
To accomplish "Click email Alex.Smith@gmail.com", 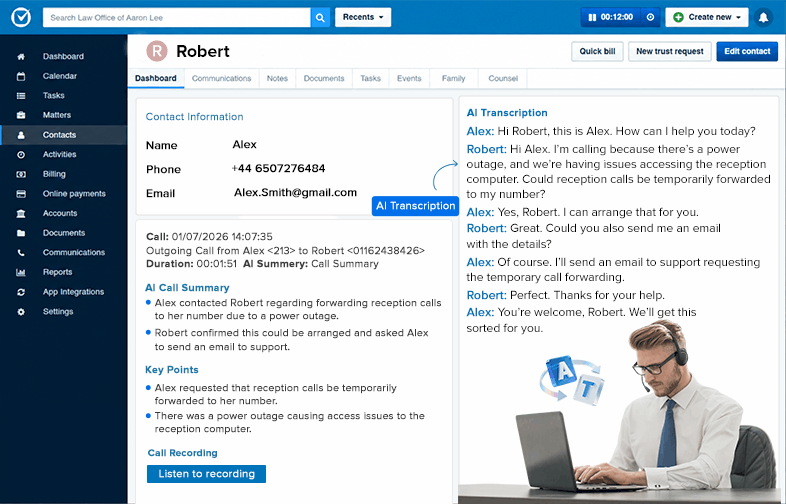I will [x=295, y=193].
